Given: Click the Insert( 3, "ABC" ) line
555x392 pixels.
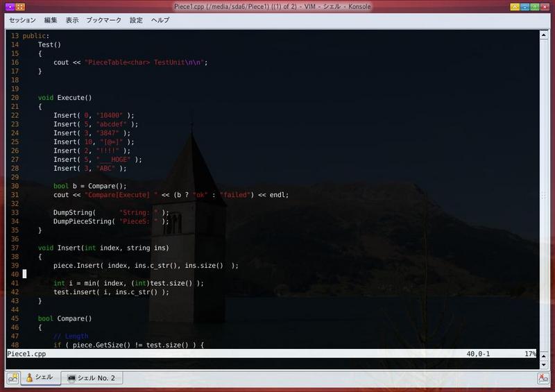Looking at the screenshot, I should coord(90,169).
